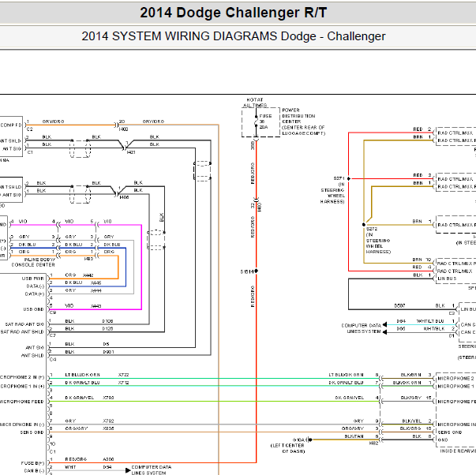
Task: Select the "BLK/DK GRN" wire color label
Action: 407,383
